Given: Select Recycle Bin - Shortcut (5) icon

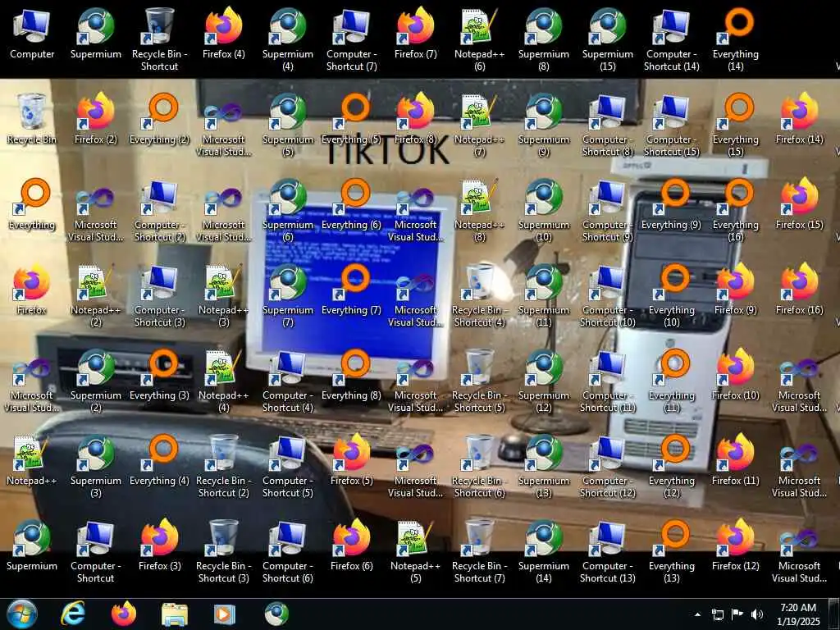Looking at the screenshot, I should pyautogui.click(x=479, y=381).
